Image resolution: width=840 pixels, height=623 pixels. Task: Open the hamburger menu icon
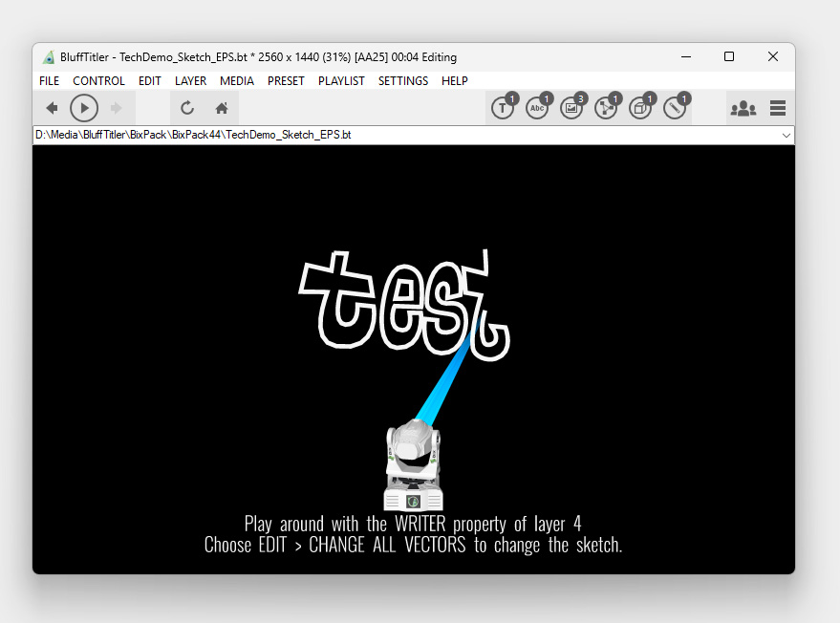pos(778,109)
